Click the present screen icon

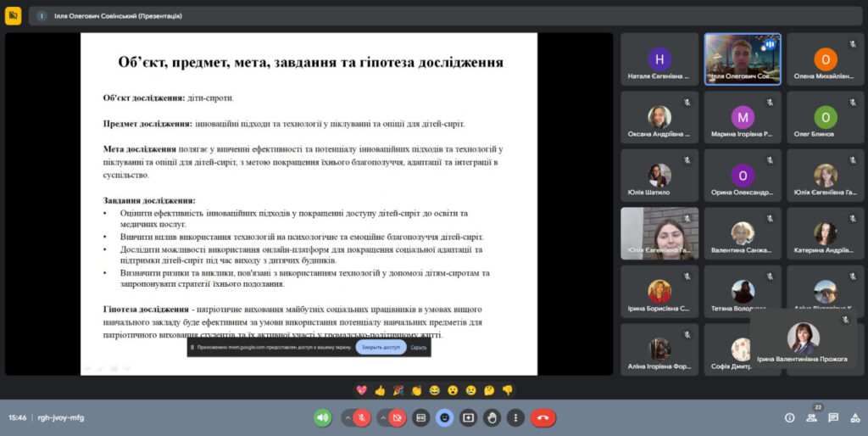(468, 417)
